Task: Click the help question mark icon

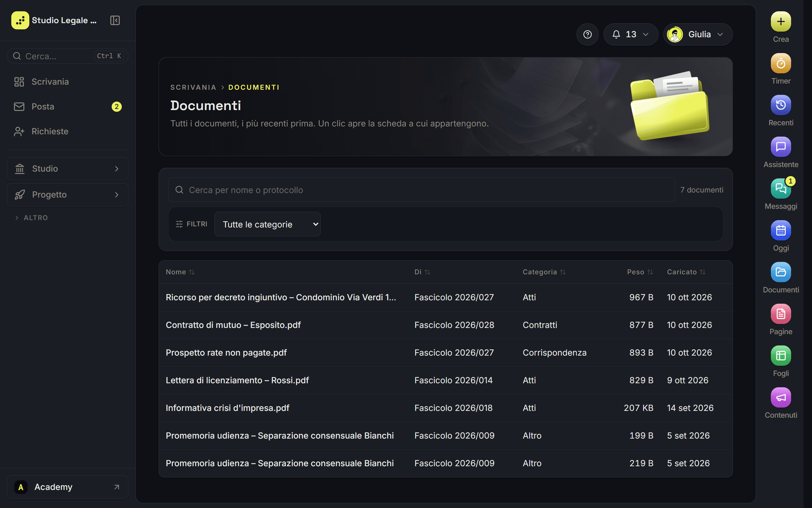Action: pyautogui.click(x=587, y=34)
